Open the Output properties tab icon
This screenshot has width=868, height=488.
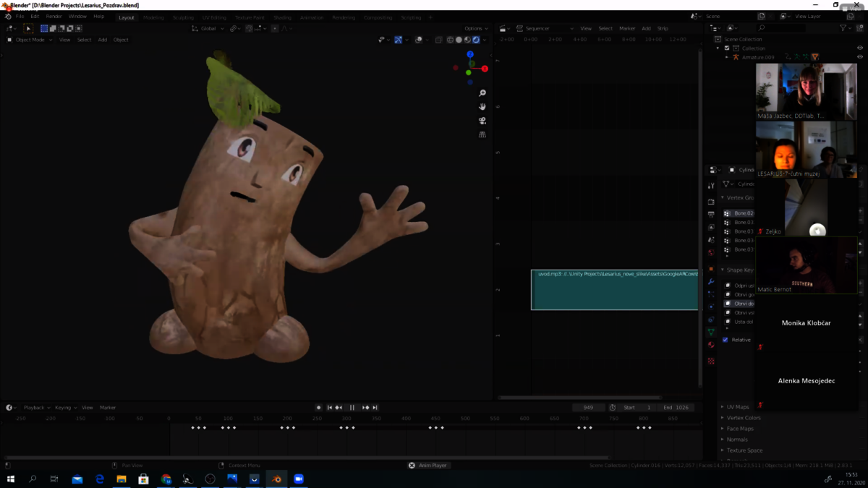[711, 214]
